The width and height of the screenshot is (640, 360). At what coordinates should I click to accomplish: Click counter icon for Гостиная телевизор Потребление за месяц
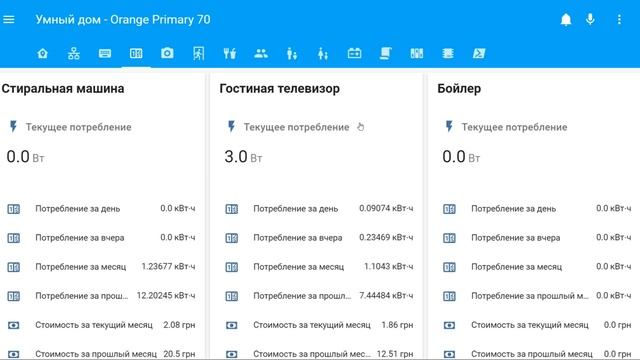(231, 267)
